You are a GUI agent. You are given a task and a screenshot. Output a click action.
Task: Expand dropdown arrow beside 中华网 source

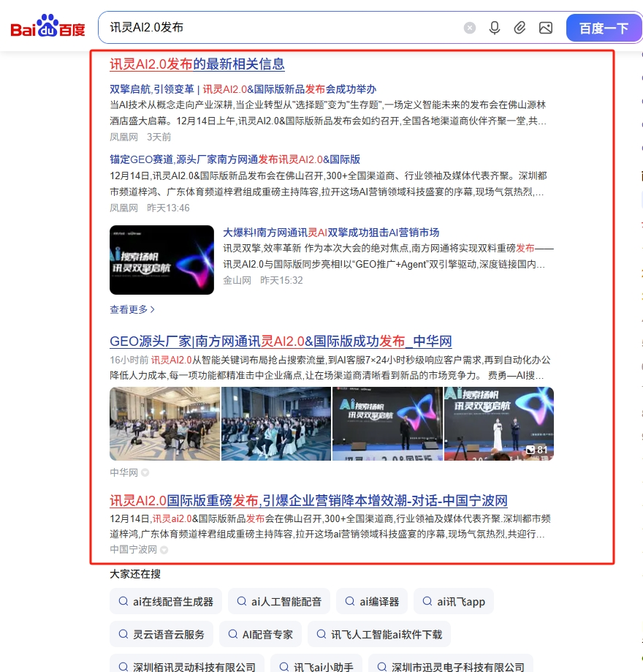(x=145, y=473)
